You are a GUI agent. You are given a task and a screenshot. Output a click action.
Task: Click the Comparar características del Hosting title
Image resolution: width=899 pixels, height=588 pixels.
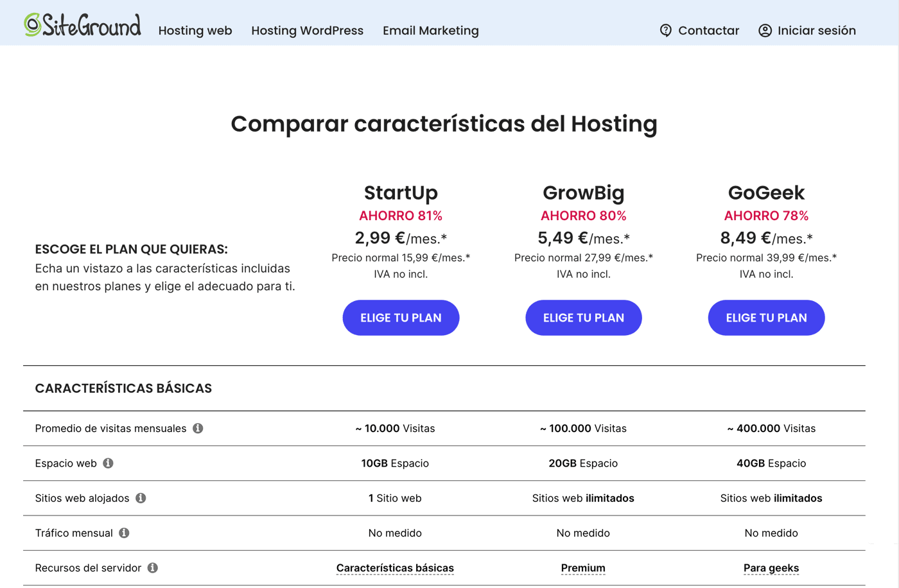(444, 124)
